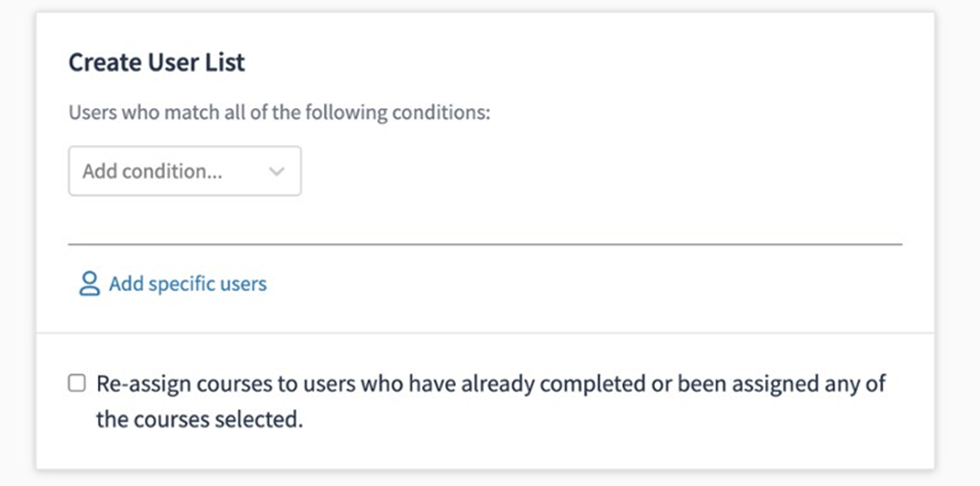Select 'Add specific users' text
Viewport: 980px width, 486px height.
(188, 284)
